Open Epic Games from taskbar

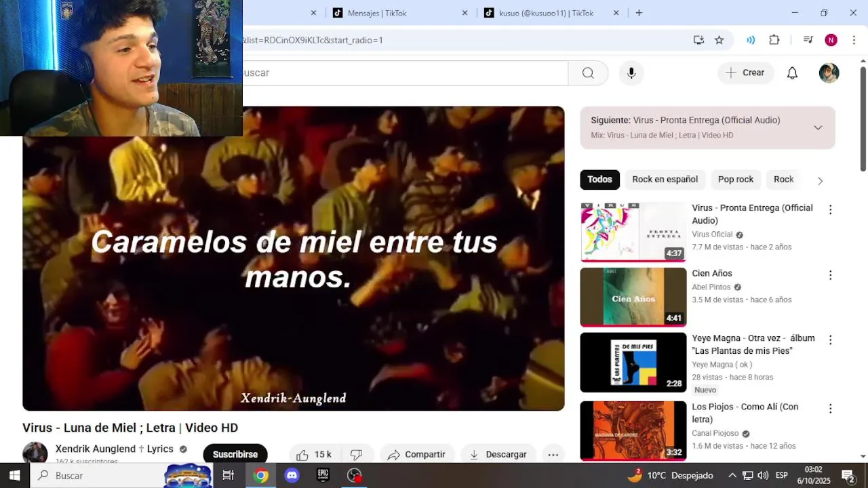[x=323, y=475]
